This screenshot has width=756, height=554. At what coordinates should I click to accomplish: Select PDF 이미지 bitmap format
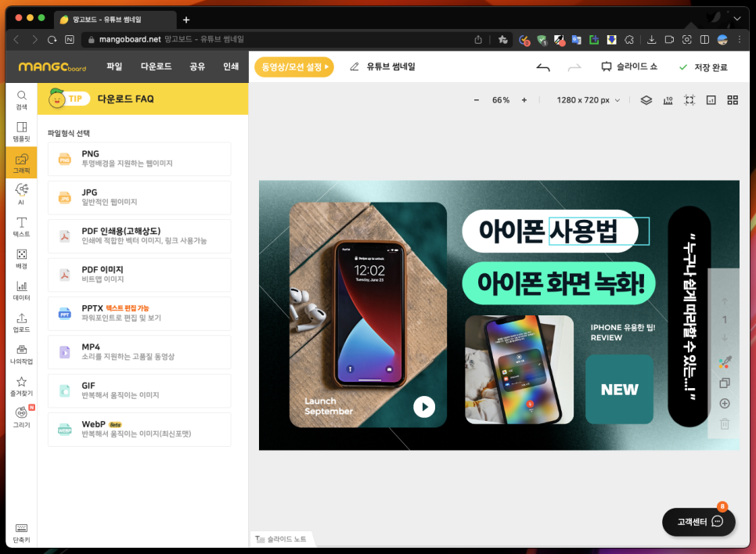(x=139, y=275)
